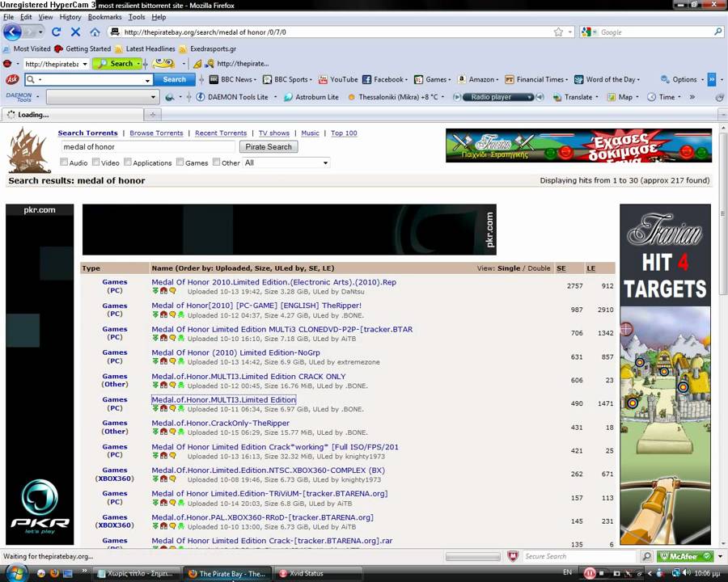Click in the medal of honor search field
Viewport: 728px width, 582px height.
pos(148,146)
